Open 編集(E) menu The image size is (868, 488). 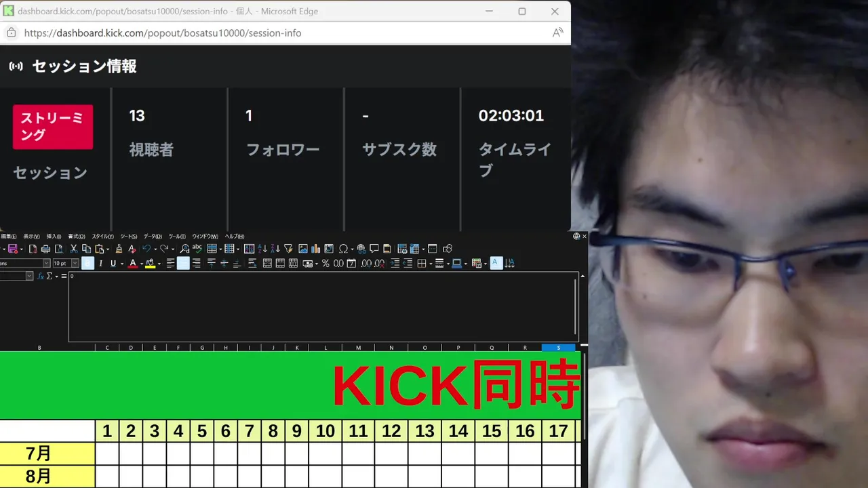[9, 237]
